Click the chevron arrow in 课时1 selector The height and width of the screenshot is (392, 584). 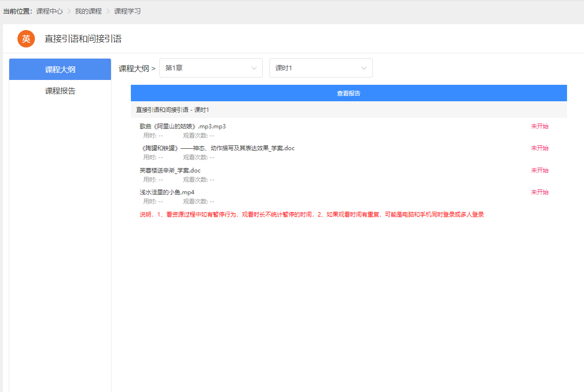coord(364,68)
